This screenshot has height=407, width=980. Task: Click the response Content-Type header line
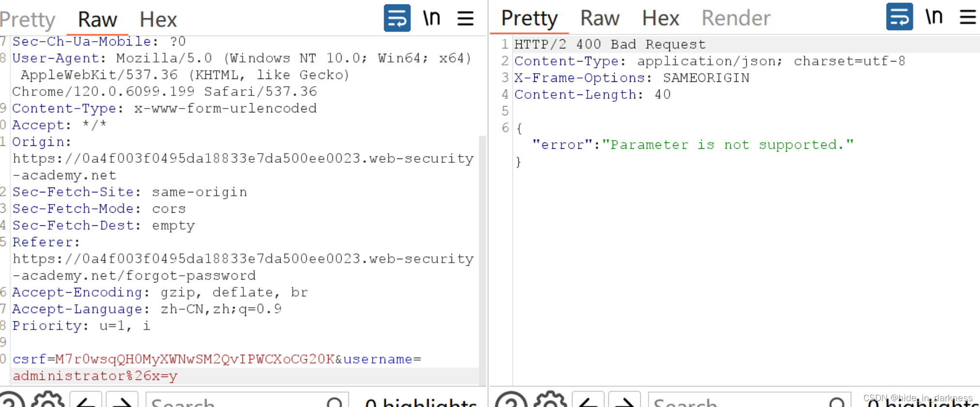[x=709, y=61]
